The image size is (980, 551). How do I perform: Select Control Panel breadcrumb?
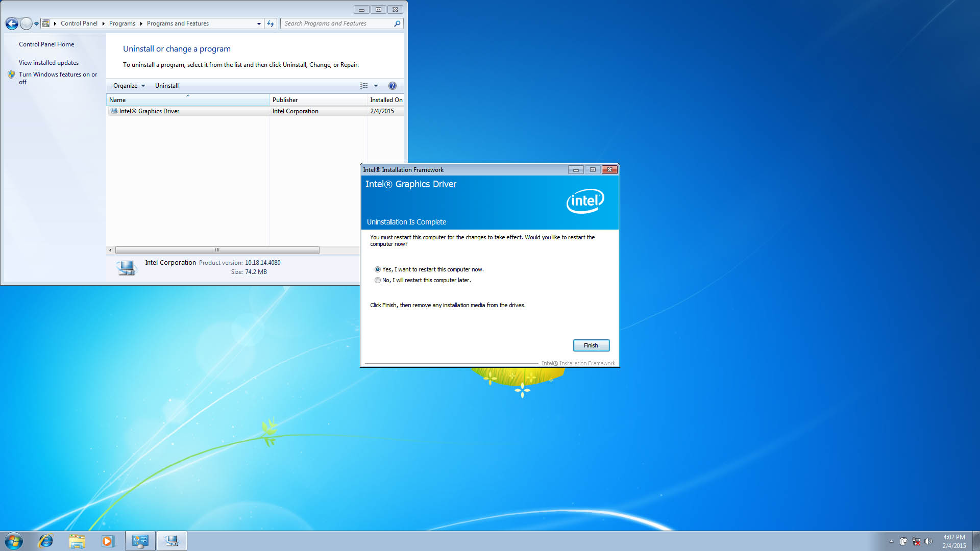tap(79, 23)
